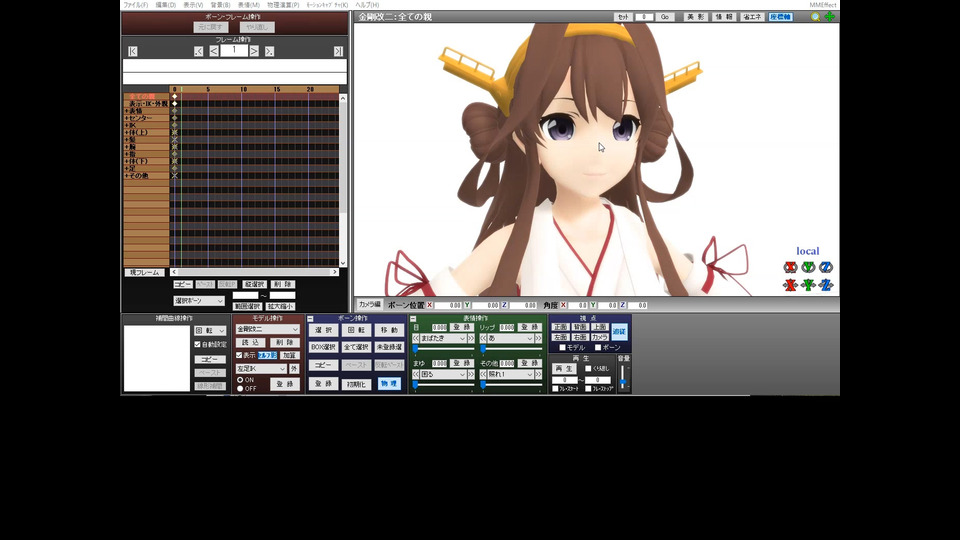
Task: Open the 左足IK dropdown
Action: 261,369
